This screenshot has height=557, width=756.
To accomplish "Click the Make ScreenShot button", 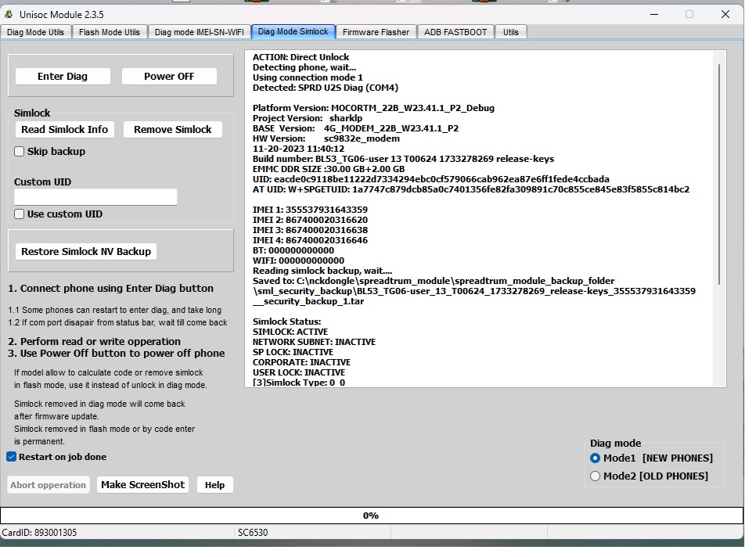I will (143, 484).
